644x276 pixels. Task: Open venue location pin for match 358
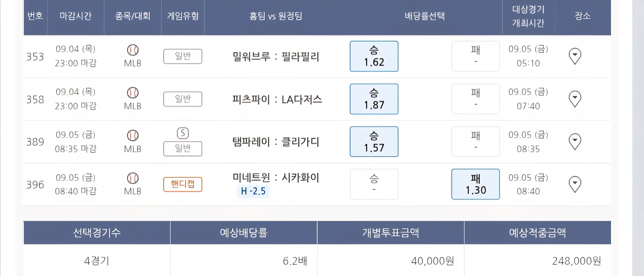click(575, 99)
